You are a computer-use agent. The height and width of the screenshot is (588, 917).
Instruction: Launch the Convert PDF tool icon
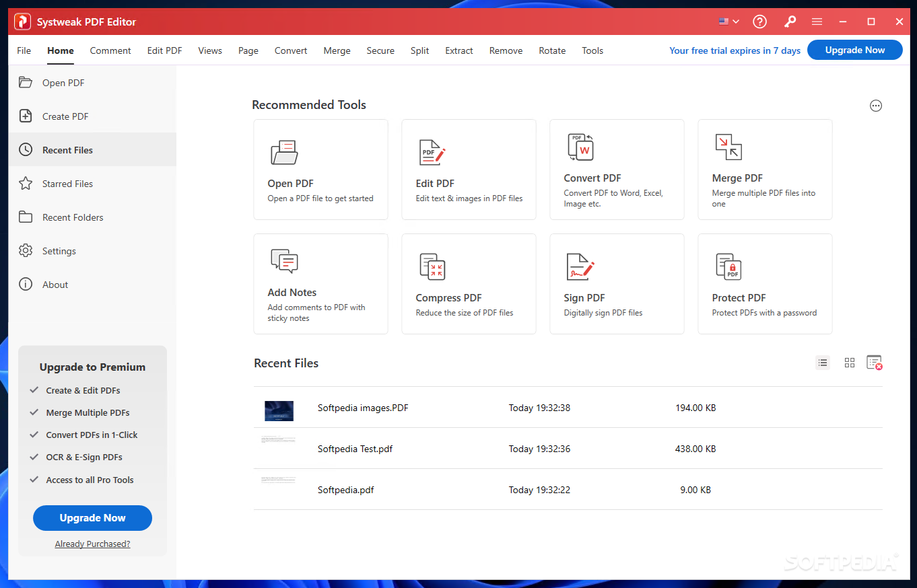tap(580, 147)
